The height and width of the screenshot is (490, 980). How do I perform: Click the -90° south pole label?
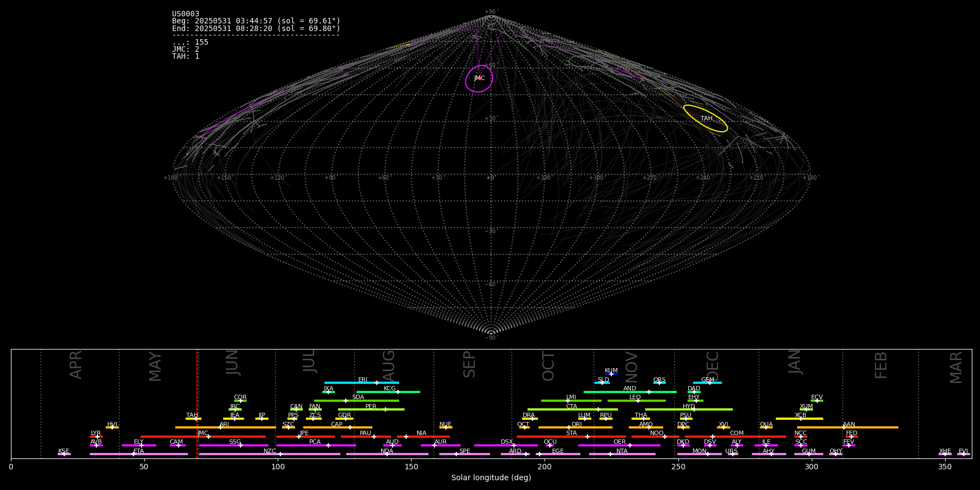pyautogui.click(x=491, y=338)
